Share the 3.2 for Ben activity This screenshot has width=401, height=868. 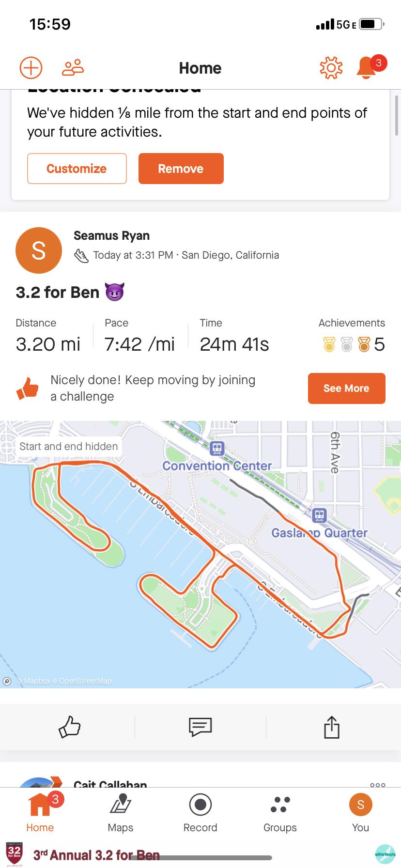332,727
